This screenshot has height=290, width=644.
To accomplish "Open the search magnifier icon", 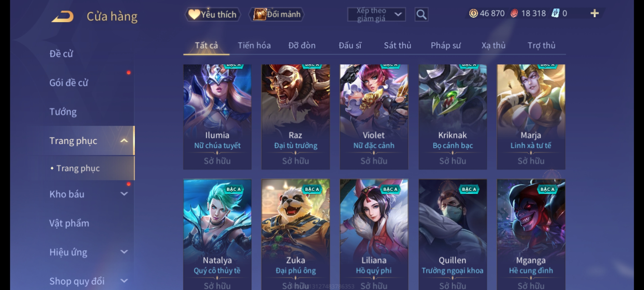I will (x=421, y=15).
